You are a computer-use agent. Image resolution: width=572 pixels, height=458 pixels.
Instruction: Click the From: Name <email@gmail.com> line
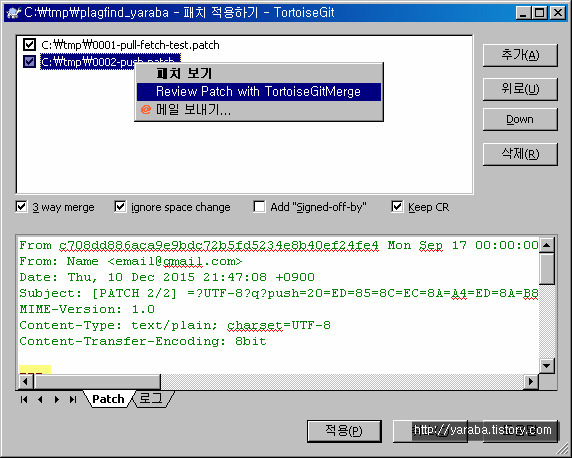point(131,261)
